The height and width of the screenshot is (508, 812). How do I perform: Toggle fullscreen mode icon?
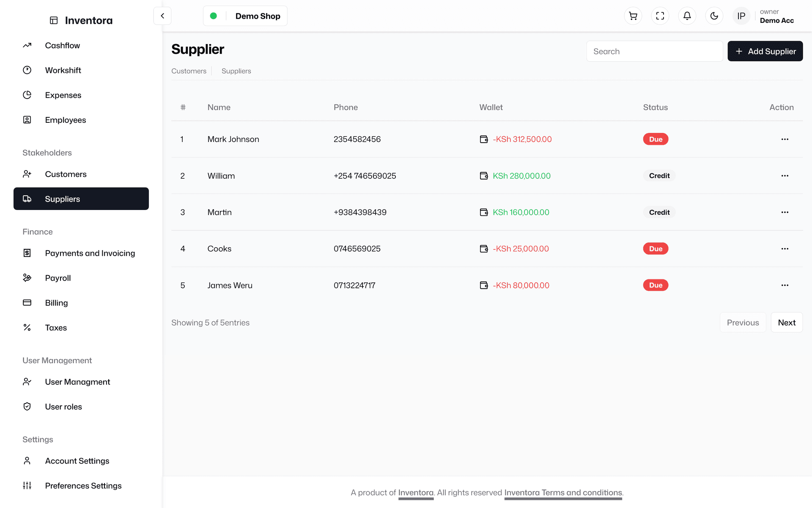(x=660, y=16)
